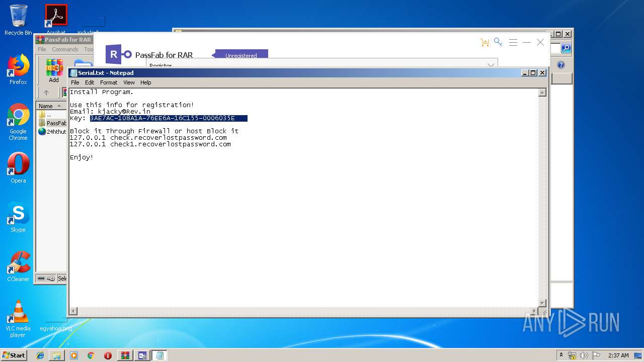Select the parent folder '..' entry in WinRAR
The width and height of the screenshot is (644, 362).
(x=45, y=115)
